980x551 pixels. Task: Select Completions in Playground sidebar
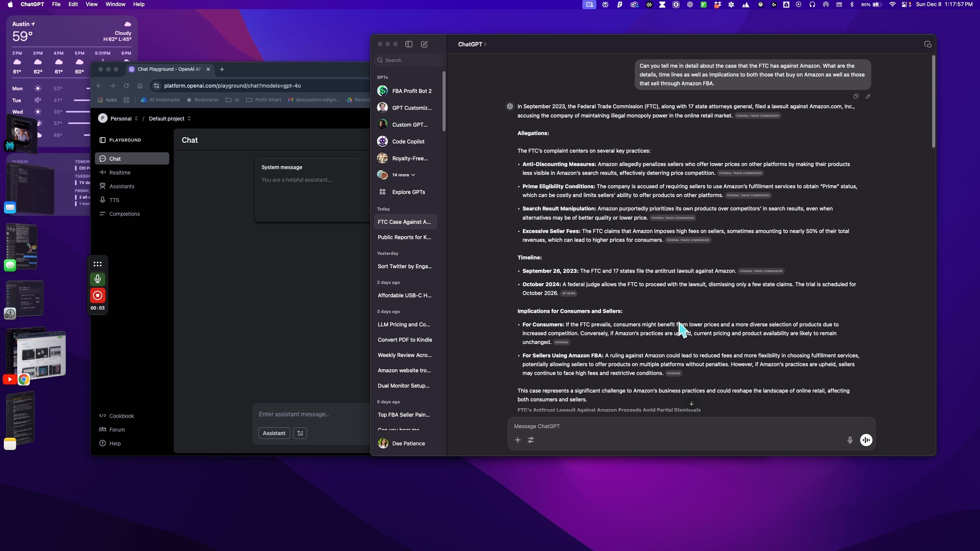[x=132, y=214]
